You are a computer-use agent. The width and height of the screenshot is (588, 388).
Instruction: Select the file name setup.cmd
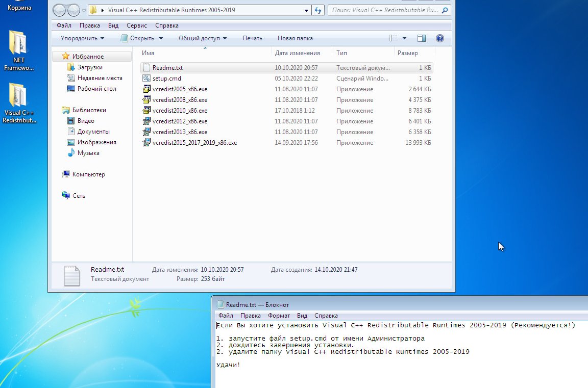[166, 79]
